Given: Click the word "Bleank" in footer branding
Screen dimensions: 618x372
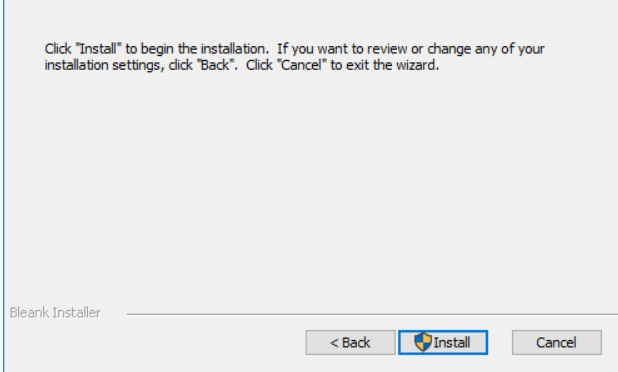Looking at the screenshot, I should (x=30, y=312).
